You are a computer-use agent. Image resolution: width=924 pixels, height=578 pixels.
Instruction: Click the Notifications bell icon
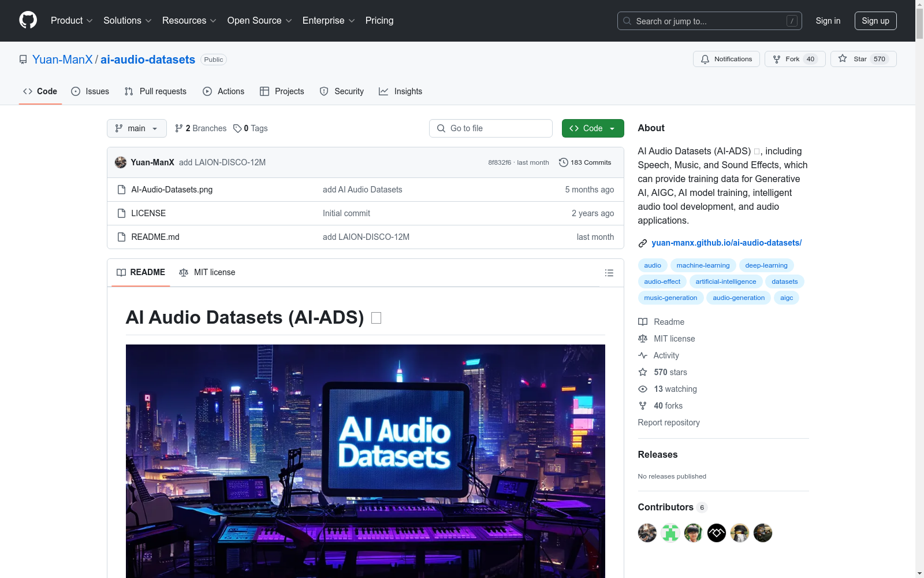click(x=705, y=59)
